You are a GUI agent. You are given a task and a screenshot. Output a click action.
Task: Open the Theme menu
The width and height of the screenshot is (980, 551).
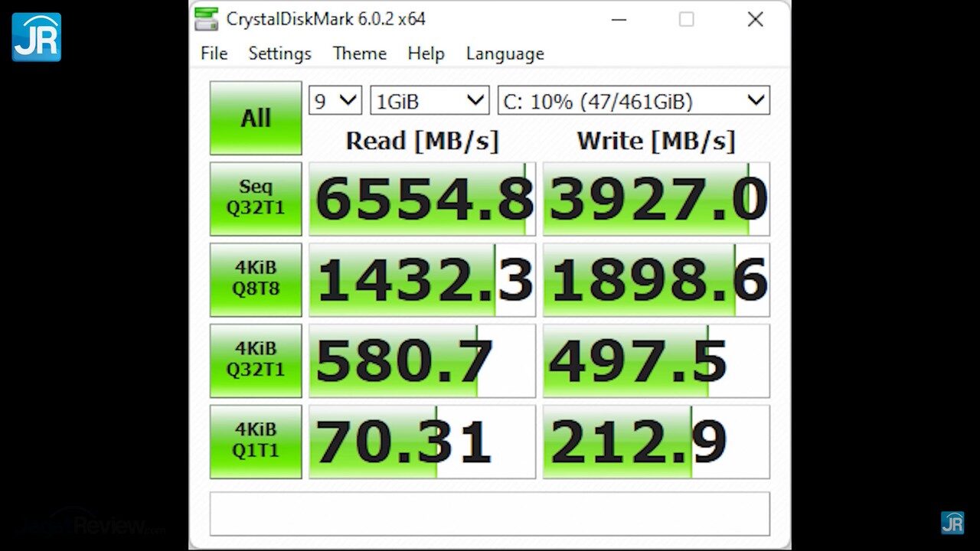pos(359,54)
